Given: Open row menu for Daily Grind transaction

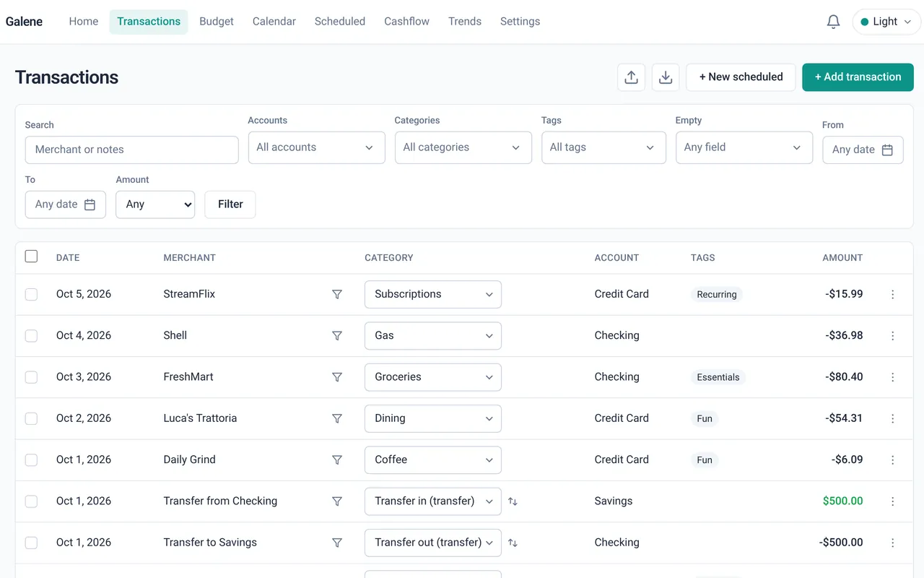Looking at the screenshot, I should tap(893, 460).
